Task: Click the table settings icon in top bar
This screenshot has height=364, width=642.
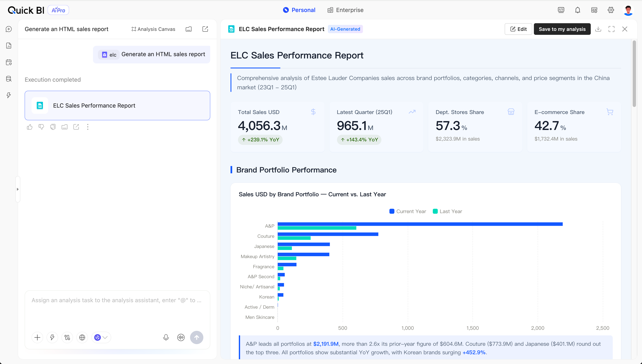Action: 594,10
